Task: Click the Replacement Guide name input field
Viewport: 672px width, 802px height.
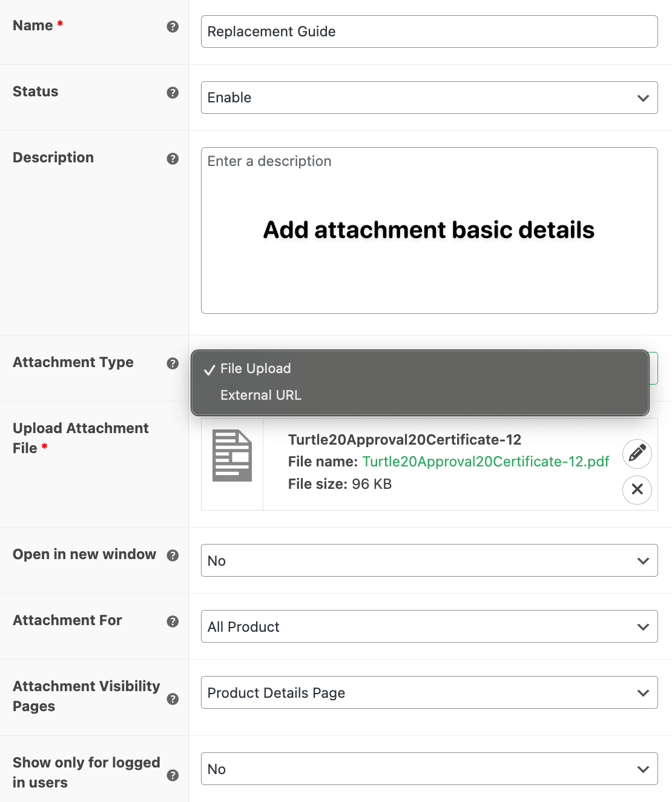Action: tap(429, 31)
